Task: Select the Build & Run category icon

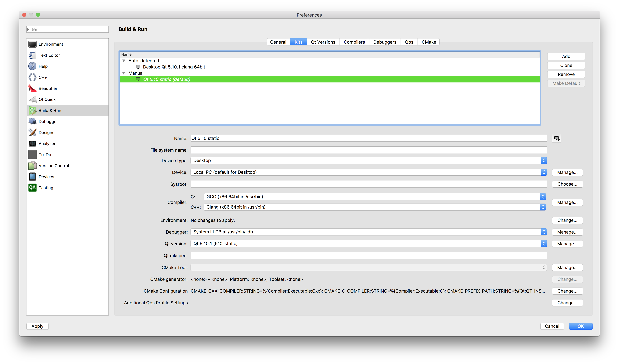Action: (32, 110)
